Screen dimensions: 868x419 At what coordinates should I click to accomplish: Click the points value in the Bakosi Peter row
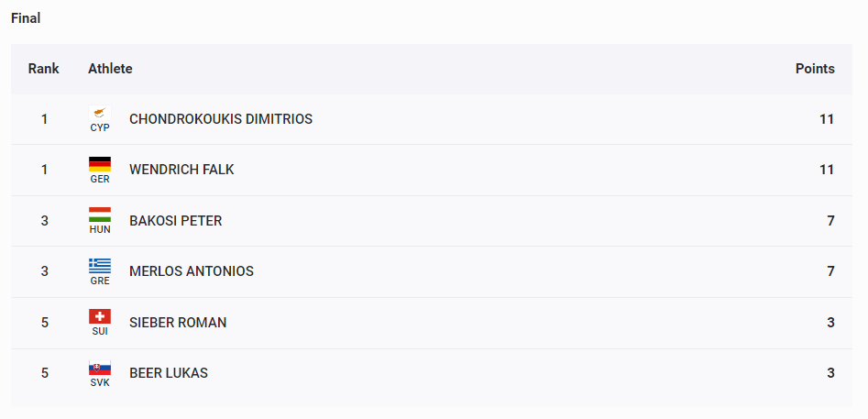point(830,221)
